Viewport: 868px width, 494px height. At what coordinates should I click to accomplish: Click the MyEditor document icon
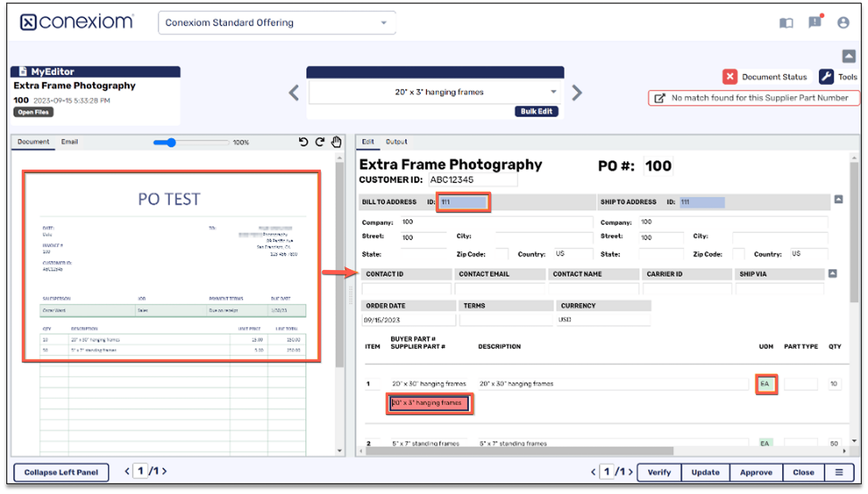click(x=22, y=71)
